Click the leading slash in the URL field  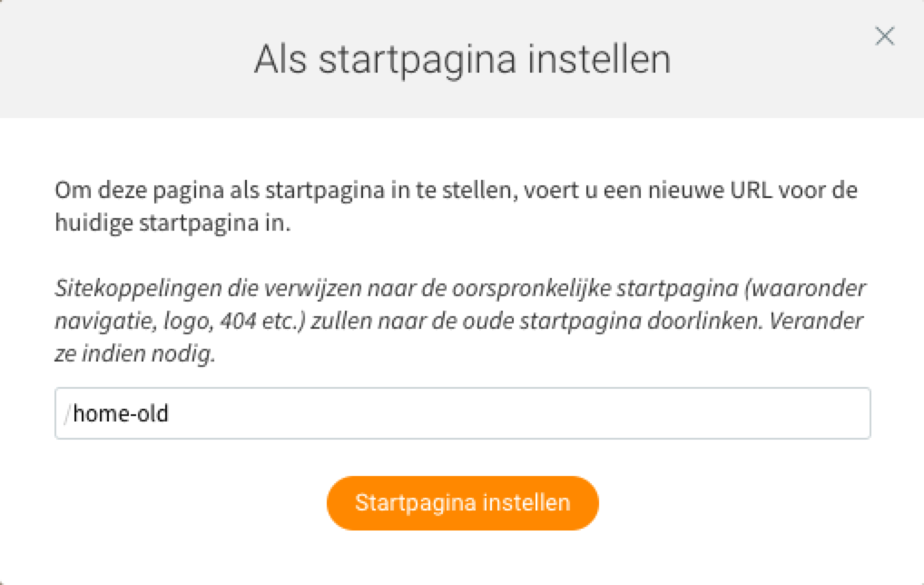(x=66, y=414)
